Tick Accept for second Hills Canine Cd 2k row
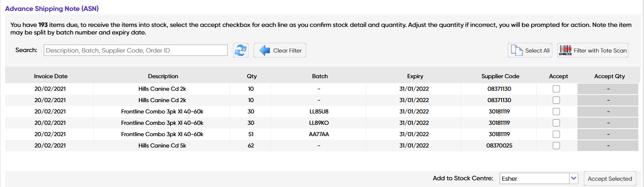 [556, 100]
